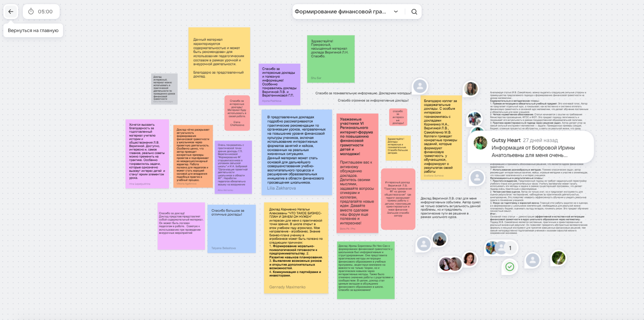Open the search magnifier icon
Screen dimensions: 644x320
coord(414,12)
